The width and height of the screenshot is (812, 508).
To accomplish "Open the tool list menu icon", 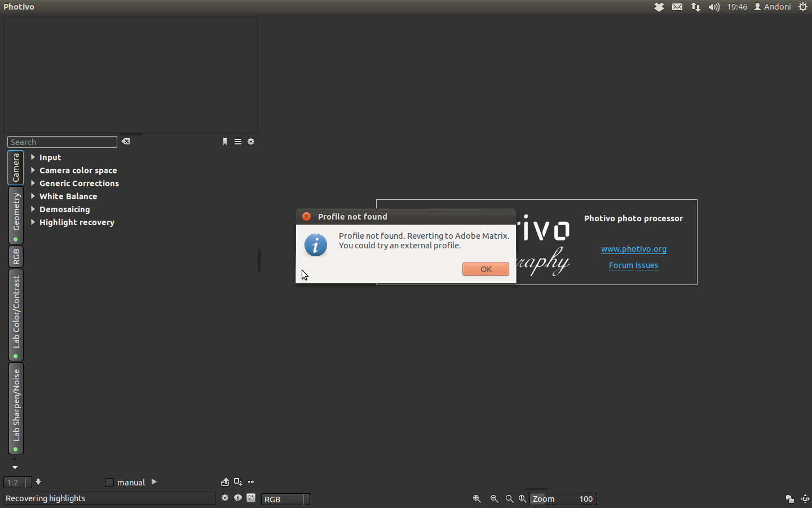I will 238,142.
